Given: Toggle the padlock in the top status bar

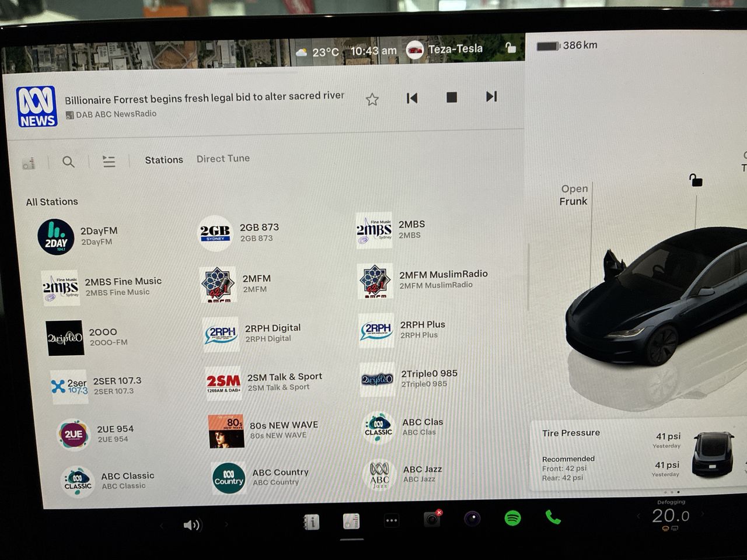Looking at the screenshot, I should tap(511, 48).
